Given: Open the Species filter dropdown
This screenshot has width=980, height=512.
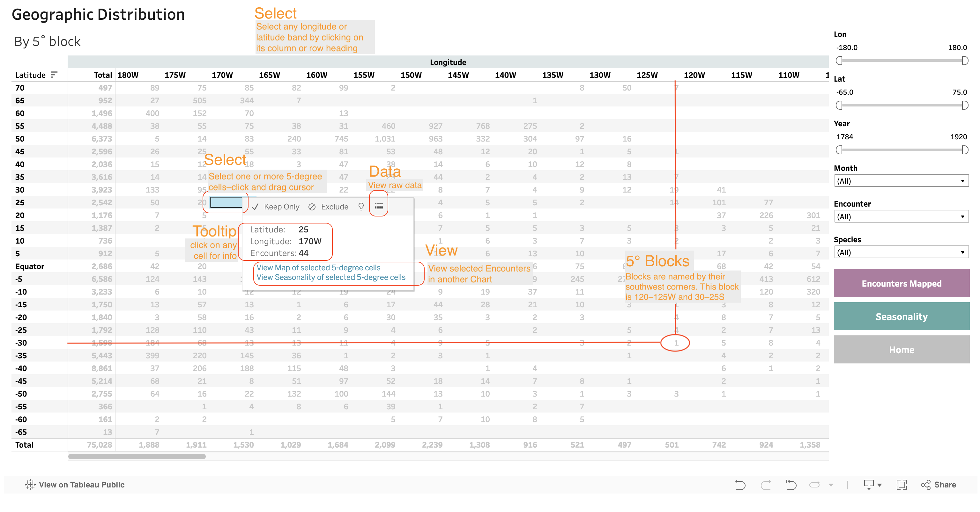Looking at the screenshot, I should pyautogui.click(x=901, y=252).
